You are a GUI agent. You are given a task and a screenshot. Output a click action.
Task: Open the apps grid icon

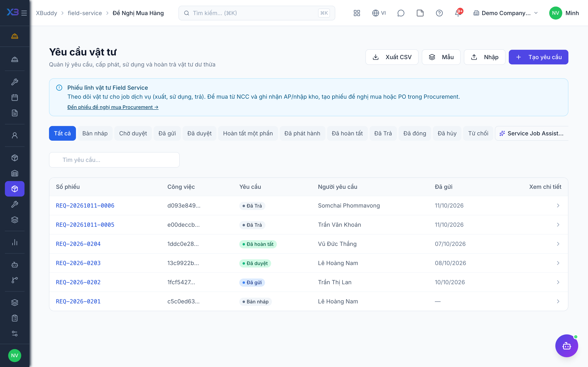(357, 13)
